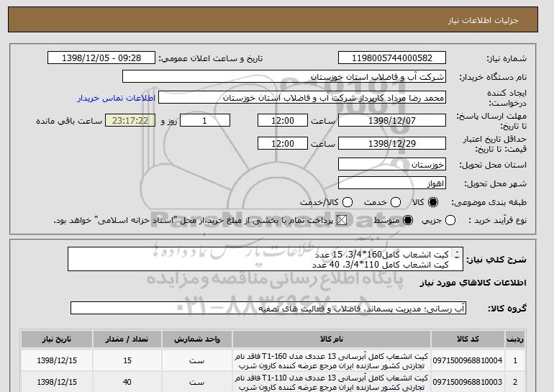Click the delivery city field اهواز
554x392 pixels.
point(392,183)
